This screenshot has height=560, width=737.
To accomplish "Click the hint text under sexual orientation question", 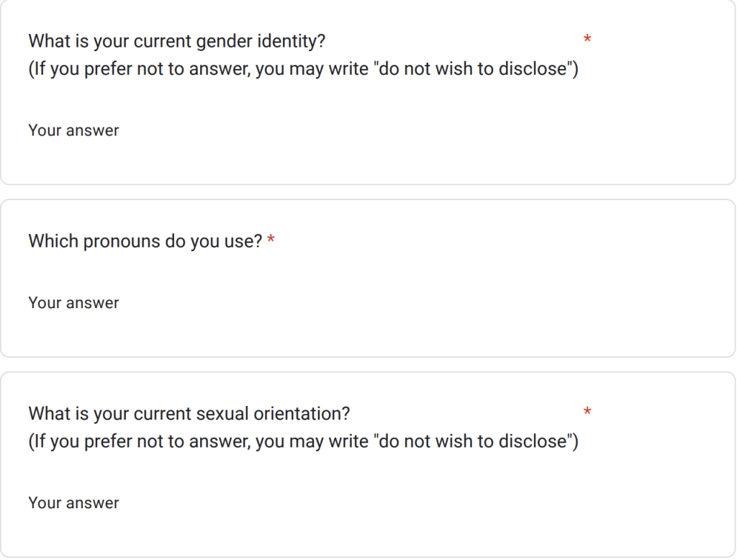I will 303,441.
